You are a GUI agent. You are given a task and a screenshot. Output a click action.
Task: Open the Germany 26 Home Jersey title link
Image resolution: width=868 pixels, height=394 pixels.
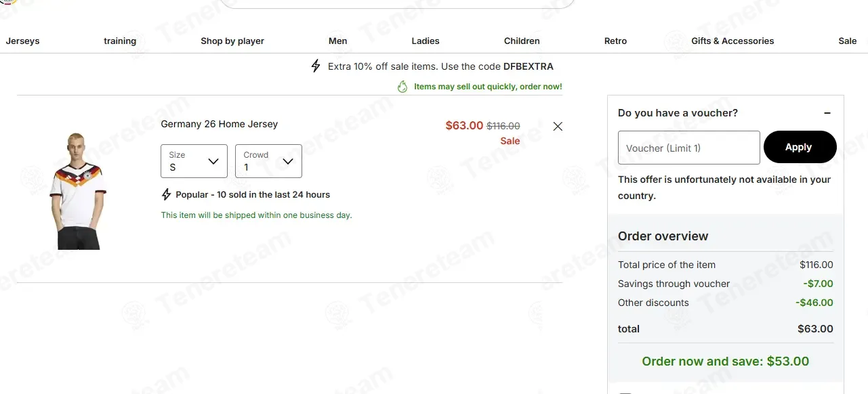220,125
